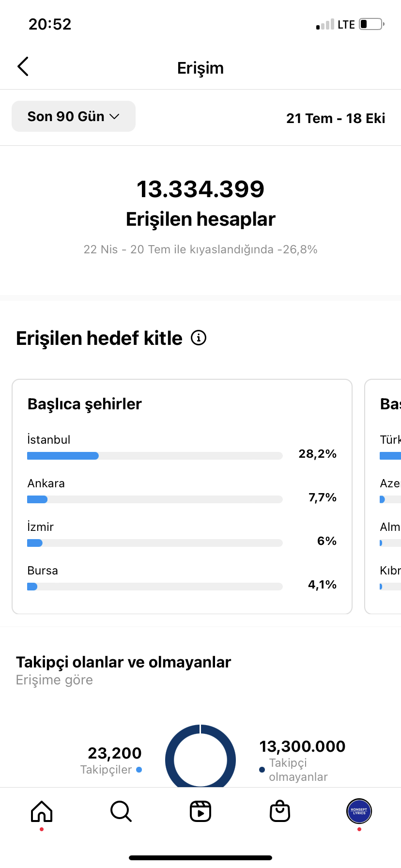Viewport: 401px width, 868px height.
Task: Tap the Ankara percentage bar
Action: click(155, 499)
